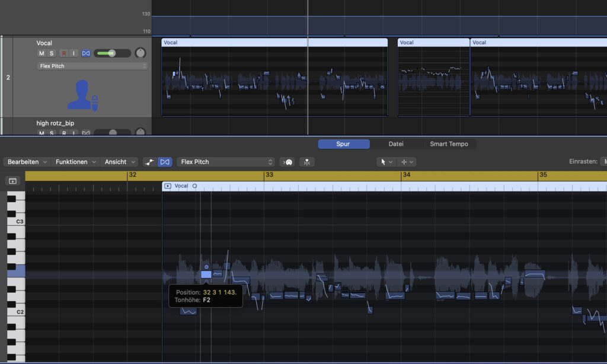The height and width of the screenshot is (364, 607).
Task: Record-enable the Vocal track
Action: [64, 53]
